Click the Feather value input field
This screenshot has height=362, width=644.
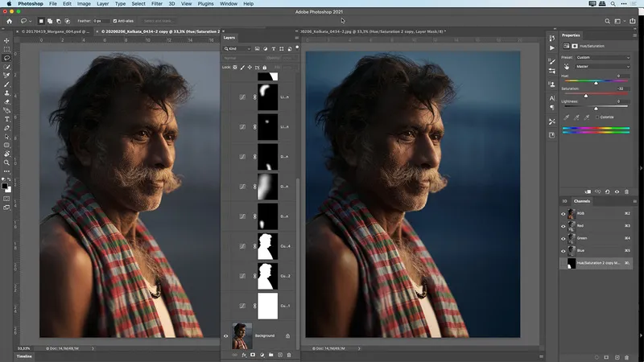coord(101,21)
